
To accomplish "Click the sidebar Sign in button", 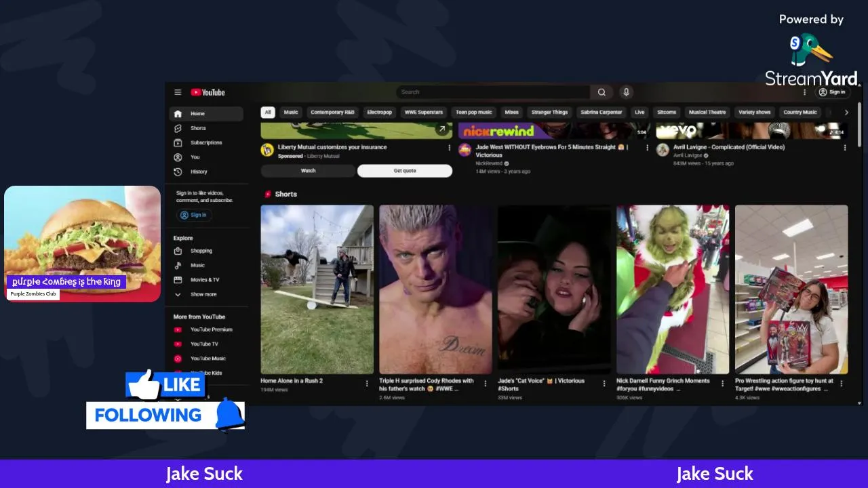I will (x=194, y=215).
